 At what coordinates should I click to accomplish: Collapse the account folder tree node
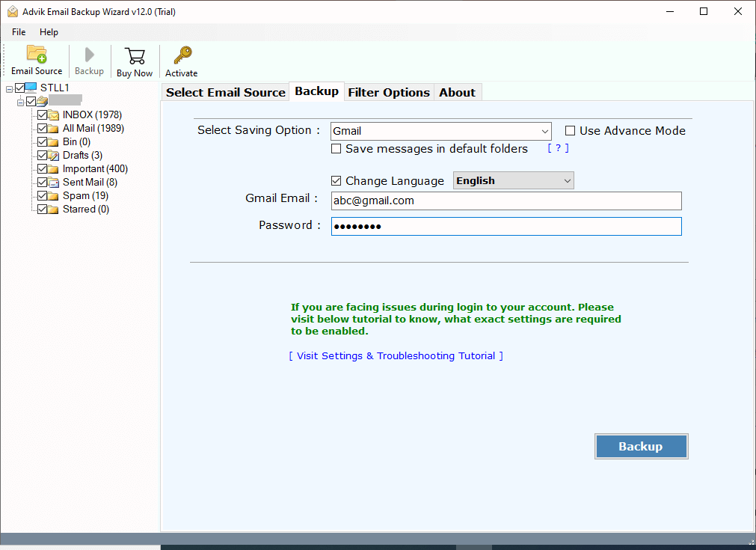[x=20, y=103]
